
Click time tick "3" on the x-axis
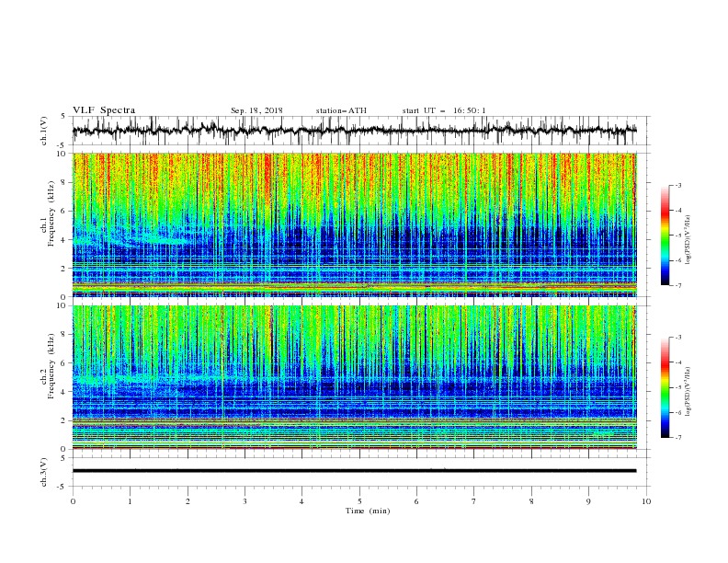245,501
